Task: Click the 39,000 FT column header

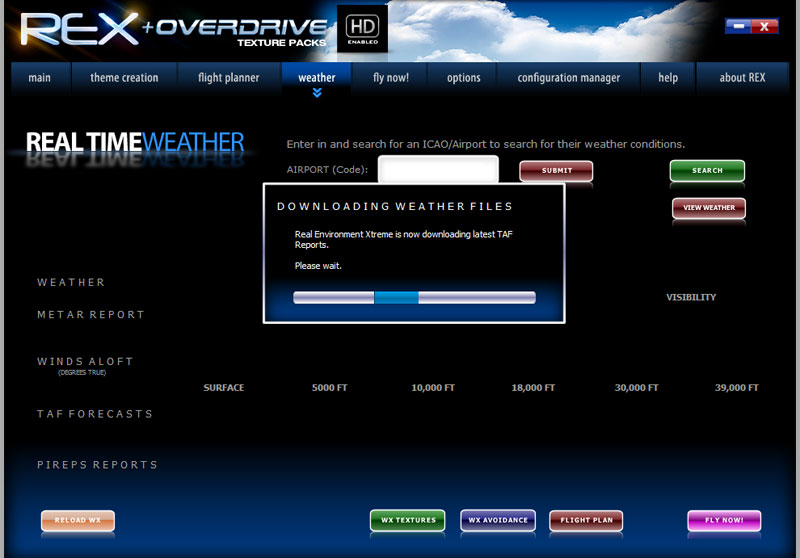Action: [736, 388]
